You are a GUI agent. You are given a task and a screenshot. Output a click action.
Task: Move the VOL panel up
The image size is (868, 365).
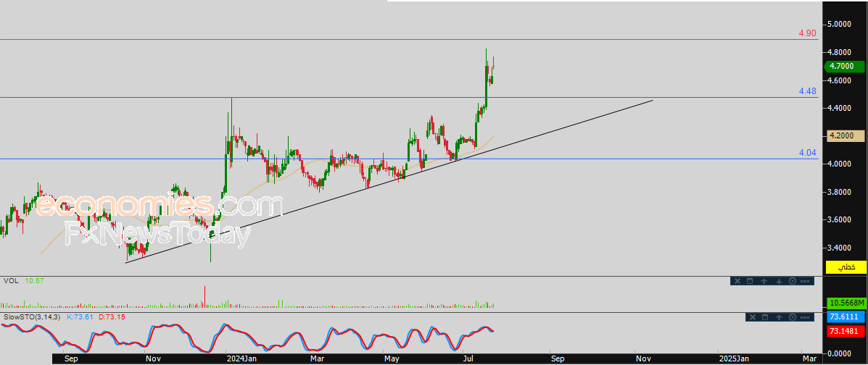[x=764, y=281]
